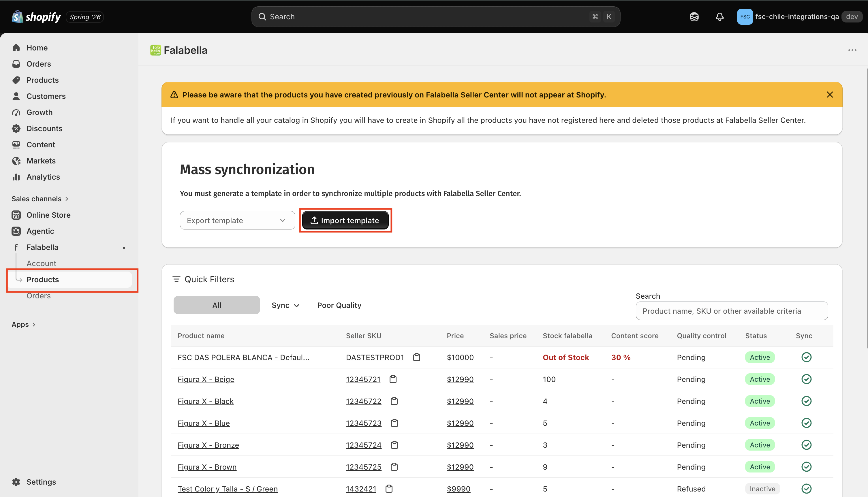Click the Shopify logo
The width and height of the screenshot is (868, 497).
point(36,17)
